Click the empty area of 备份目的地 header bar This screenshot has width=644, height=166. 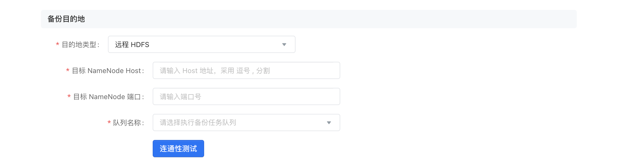coord(321,19)
